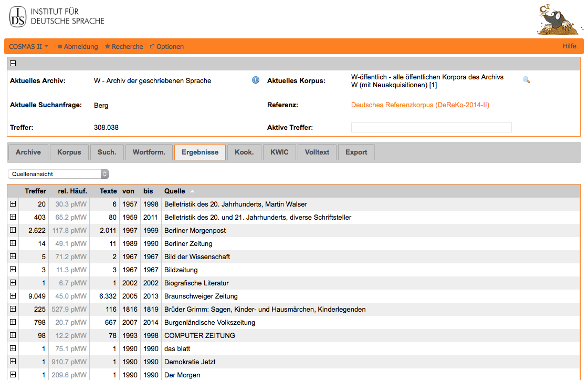Expand the Biografische Literatur row
The height and width of the screenshot is (380, 588).
[13, 283]
